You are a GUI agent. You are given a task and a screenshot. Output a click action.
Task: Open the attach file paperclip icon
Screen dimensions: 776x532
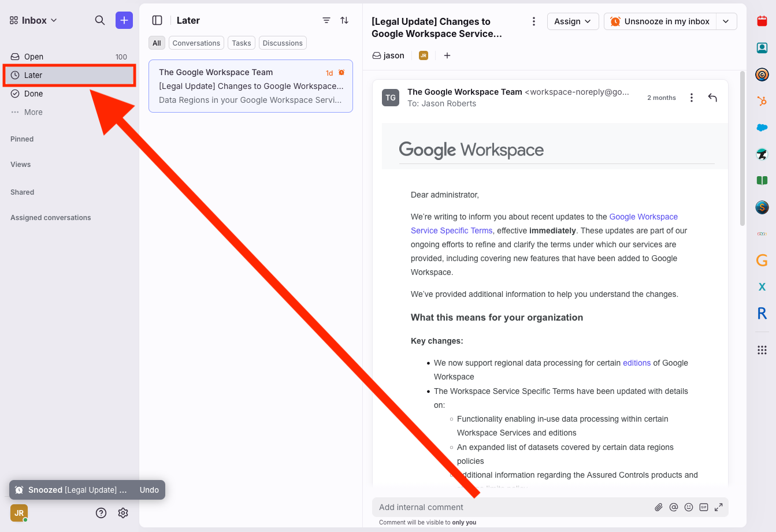coord(658,507)
